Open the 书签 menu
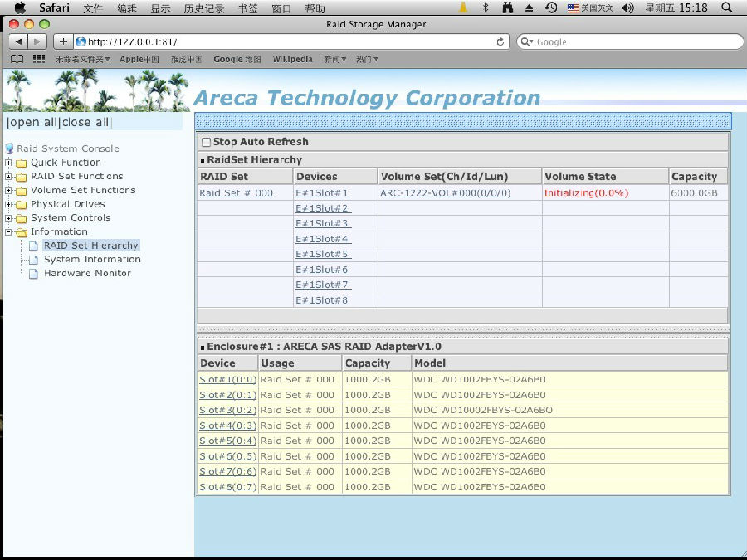The width and height of the screenshot is (747, 560). pos(247,8)
